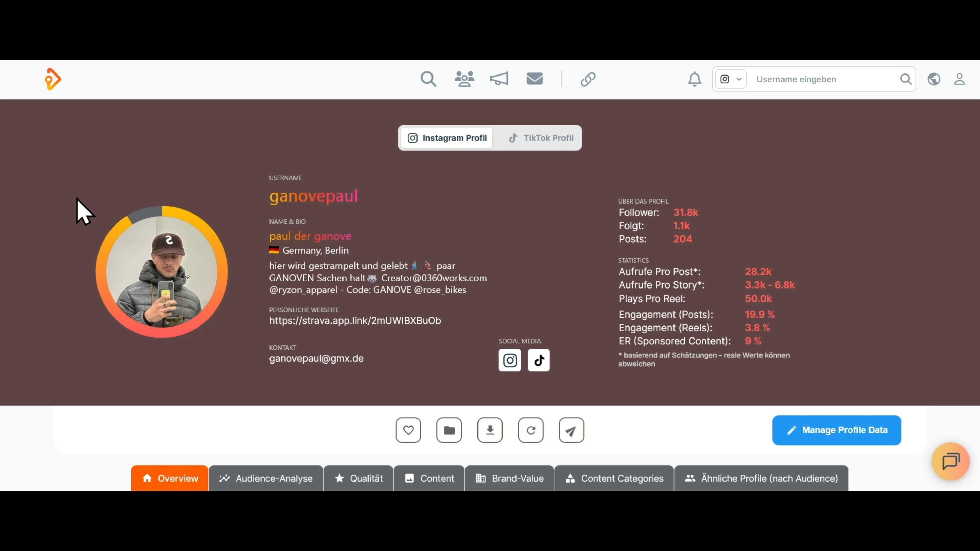Screen dimensions: 980x551
Task: Click the heart favorite button
Action: [x=408, y=430]
